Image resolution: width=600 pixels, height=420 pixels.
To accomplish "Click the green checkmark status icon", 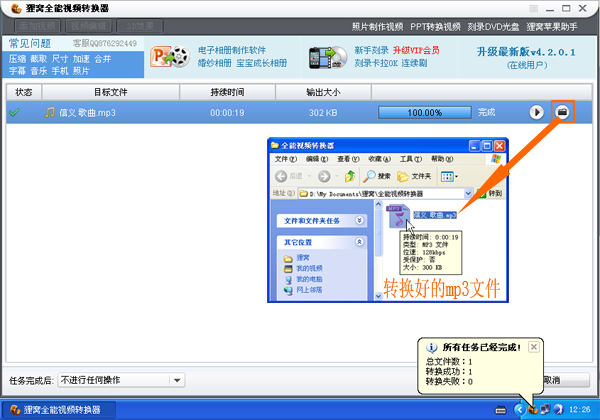I will (14, 112).
